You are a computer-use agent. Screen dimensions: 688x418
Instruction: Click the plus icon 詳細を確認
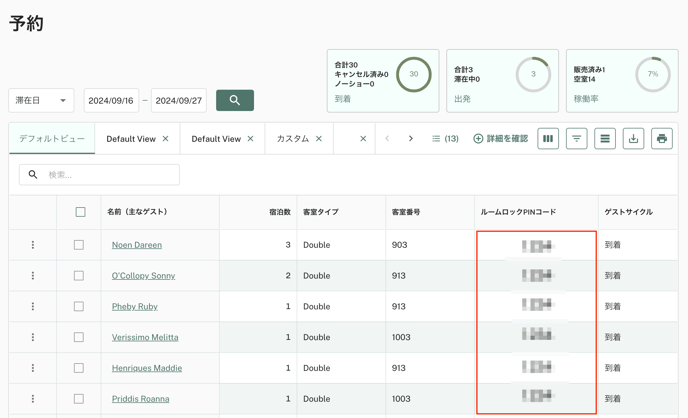[x=478, y=139]
